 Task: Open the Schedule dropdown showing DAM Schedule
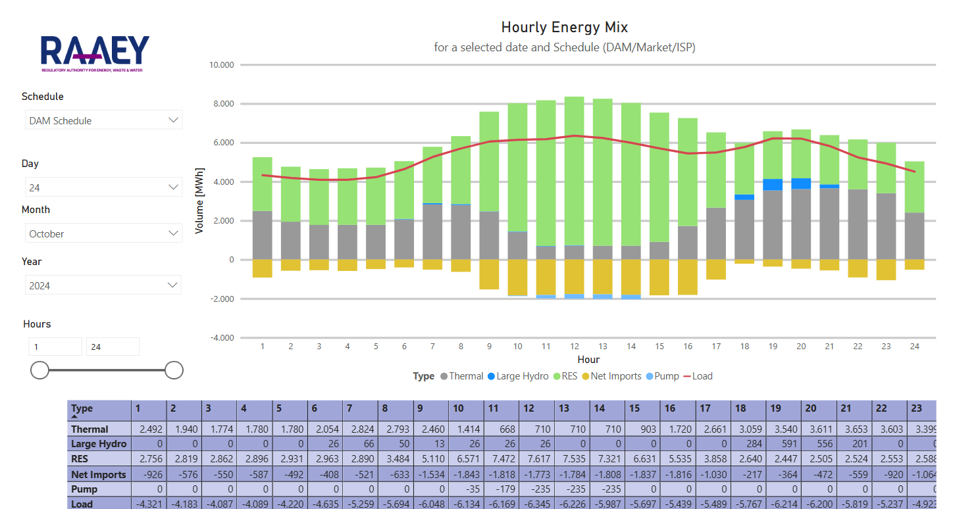(103, 120)
